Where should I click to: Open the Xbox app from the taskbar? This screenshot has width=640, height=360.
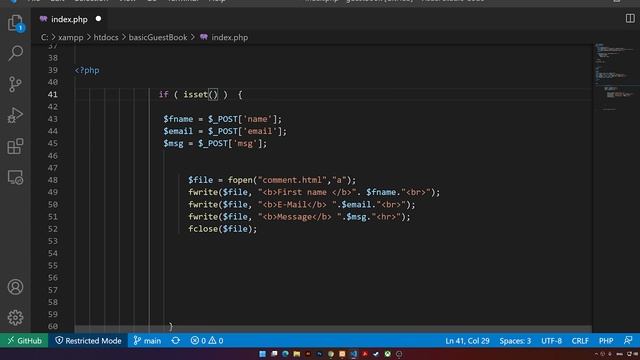[387, 354]
